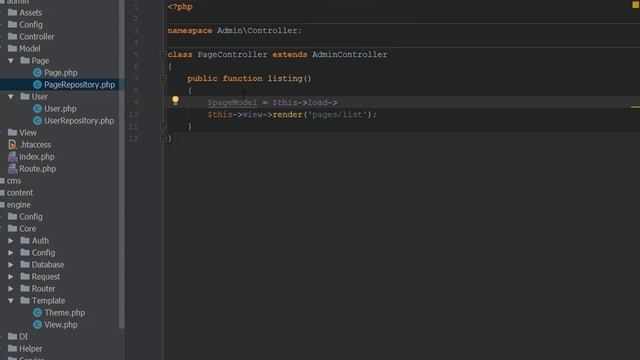Image resolution: width=640 pixels, height=360 pixels.
Task: Click the 'PageController' class name in code
Action: (232, 54)
